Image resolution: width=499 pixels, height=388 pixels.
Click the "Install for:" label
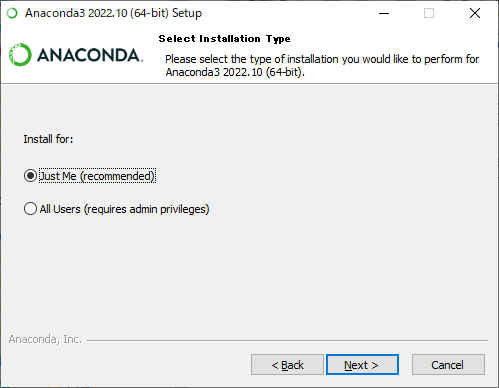(x=48, y=139)
